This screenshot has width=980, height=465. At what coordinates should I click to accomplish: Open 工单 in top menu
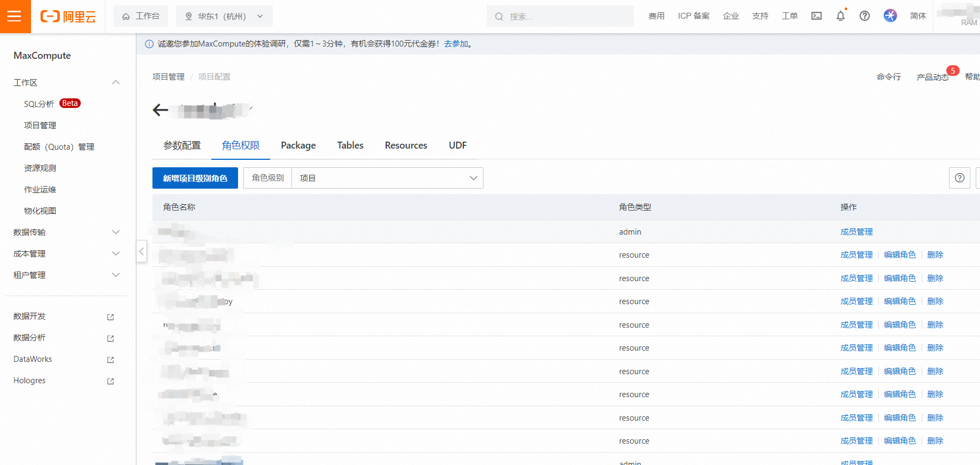[x=790, y=16]
